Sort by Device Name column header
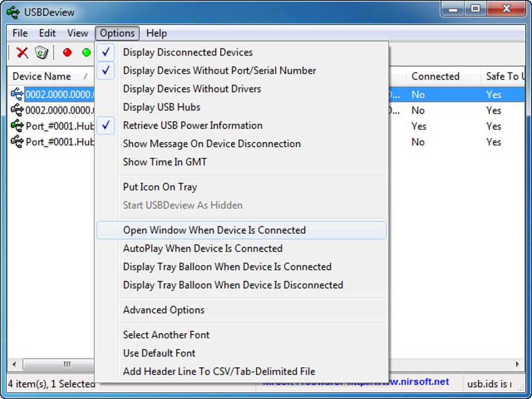 (51, 76)
